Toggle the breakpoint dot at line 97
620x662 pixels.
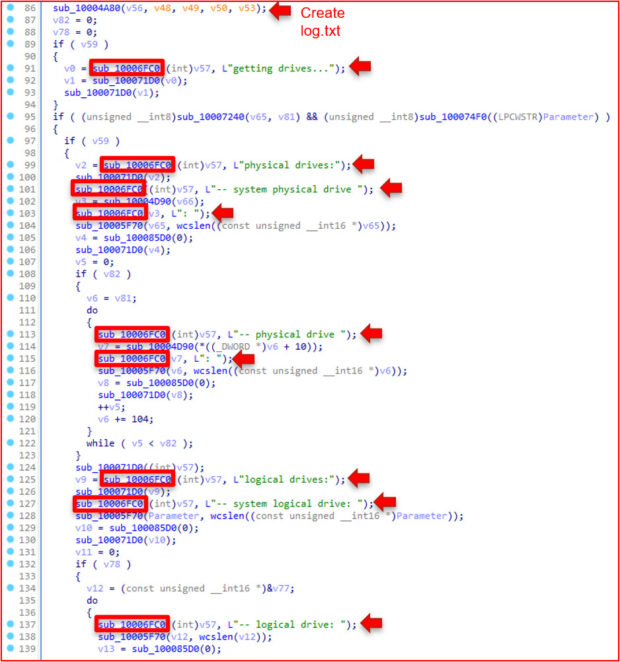tap(11, 140)
